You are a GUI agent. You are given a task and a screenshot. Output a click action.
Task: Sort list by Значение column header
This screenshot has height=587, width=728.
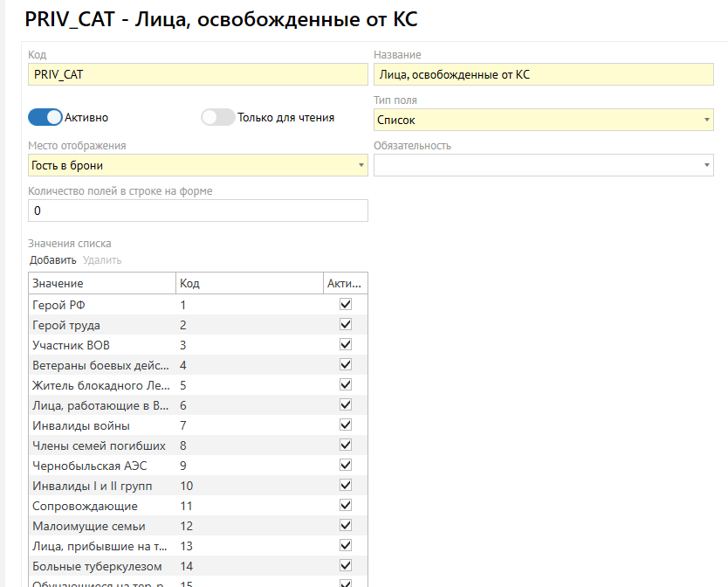pyautogui.click(x=101, y=283)
